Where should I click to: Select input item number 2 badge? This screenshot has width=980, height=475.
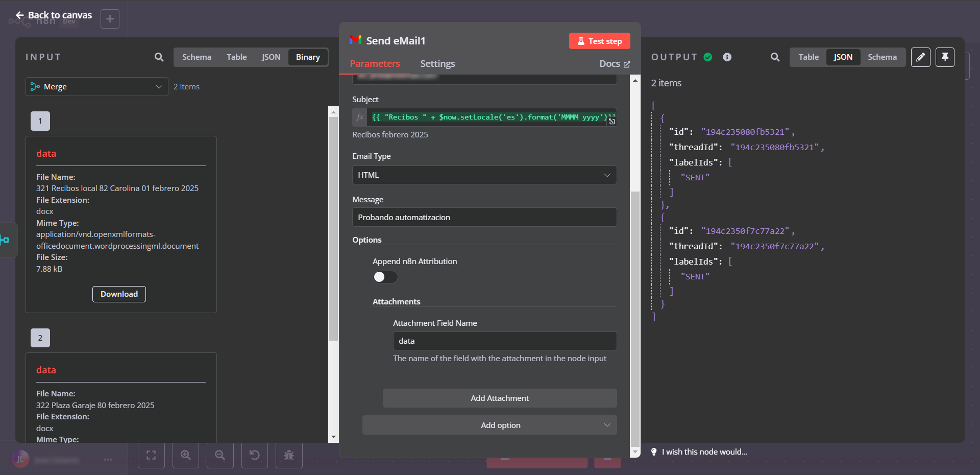tap(40, 338)
